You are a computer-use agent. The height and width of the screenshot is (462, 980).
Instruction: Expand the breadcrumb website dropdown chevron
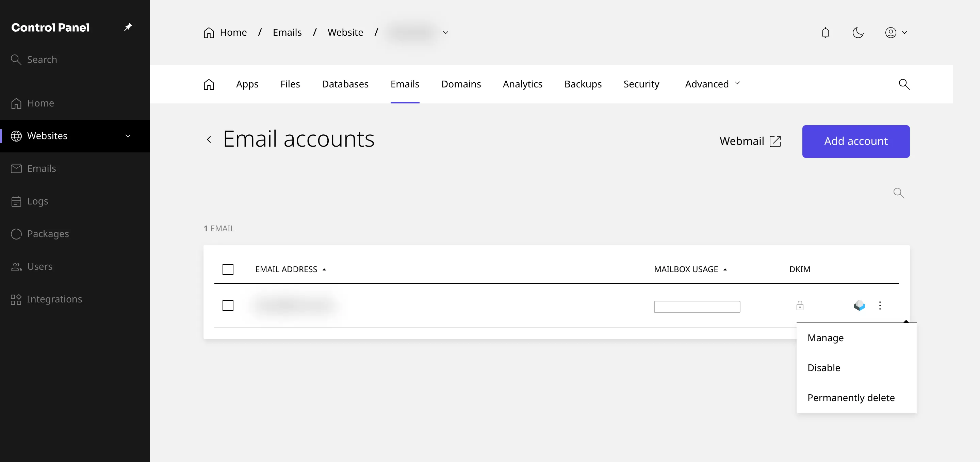[x=445, y=33]
